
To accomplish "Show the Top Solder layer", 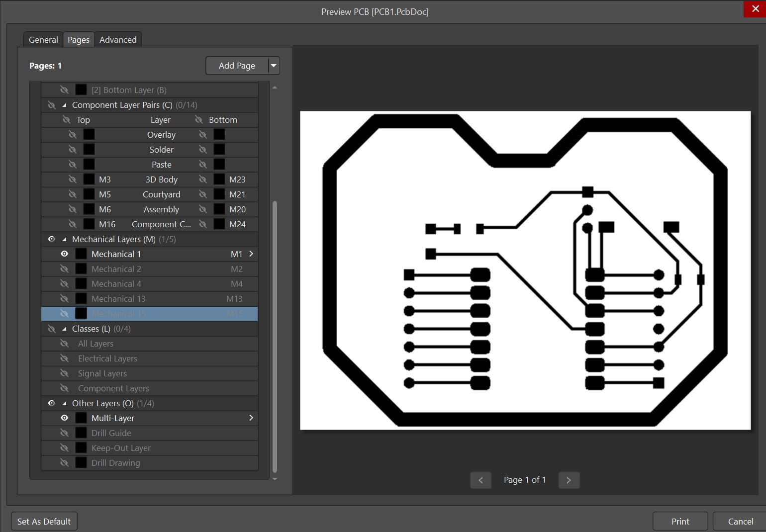I will tap(72, 150).
